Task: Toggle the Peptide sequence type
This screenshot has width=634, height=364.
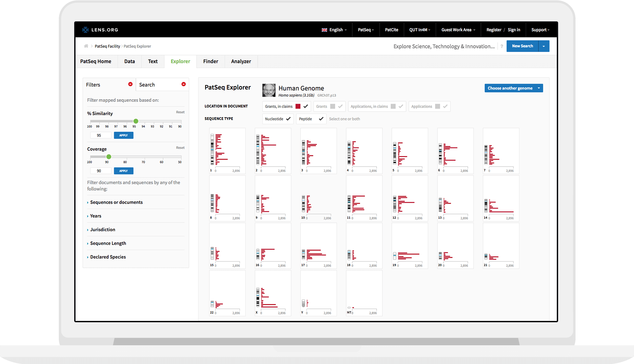Action: (321, 119)
